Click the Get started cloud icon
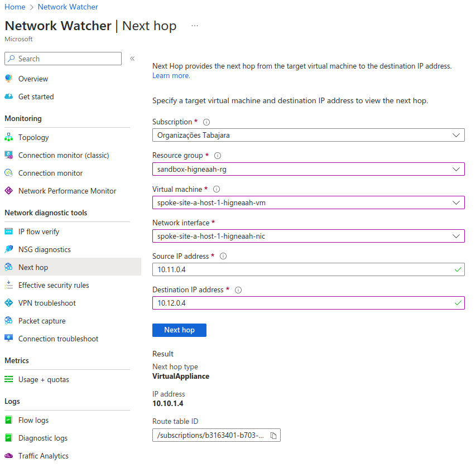476x468 pixels. pos(8,96)
